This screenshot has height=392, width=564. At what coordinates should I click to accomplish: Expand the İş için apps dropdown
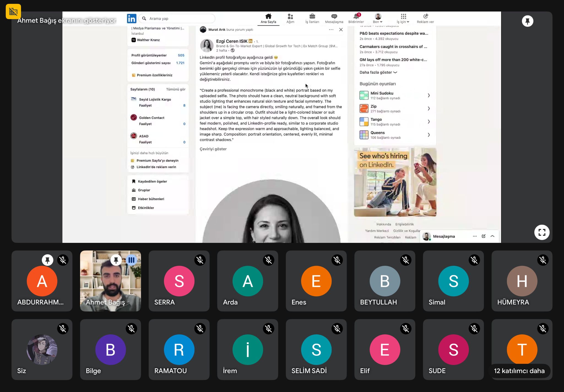403,18
